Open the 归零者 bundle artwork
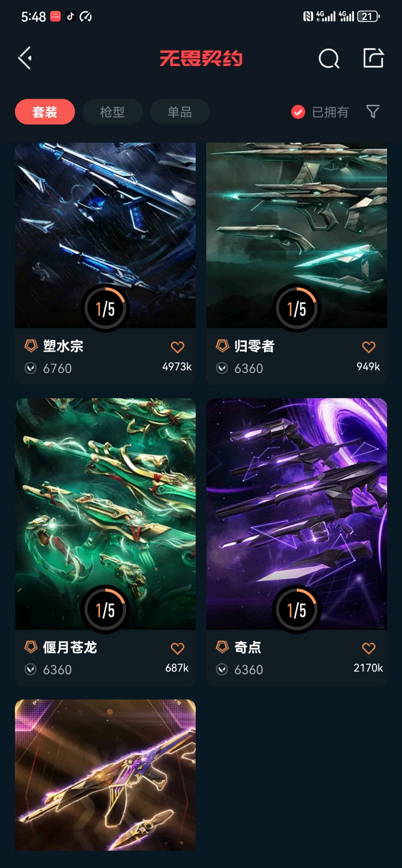The image size is (402, 868). coord(297,235)
